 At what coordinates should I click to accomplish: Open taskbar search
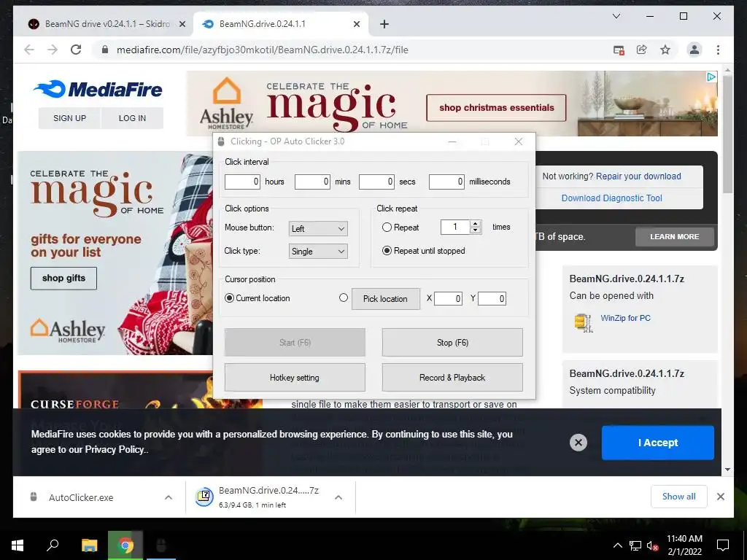(x=53, y=545)
